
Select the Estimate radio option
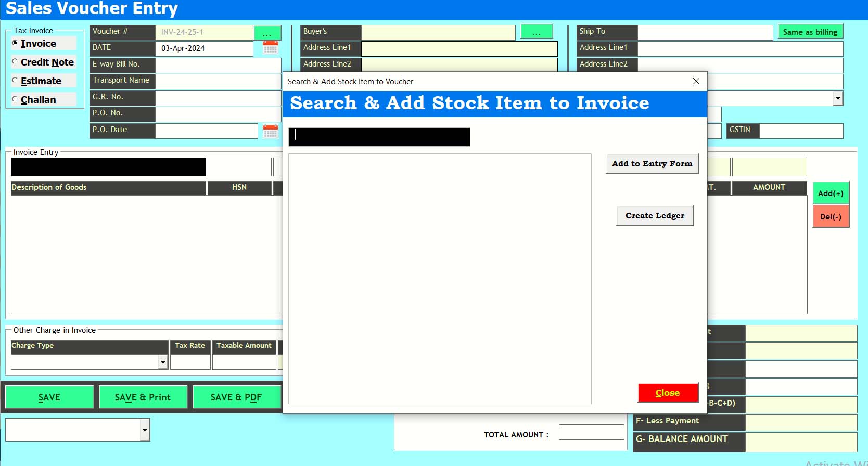(x=15, y=81)
